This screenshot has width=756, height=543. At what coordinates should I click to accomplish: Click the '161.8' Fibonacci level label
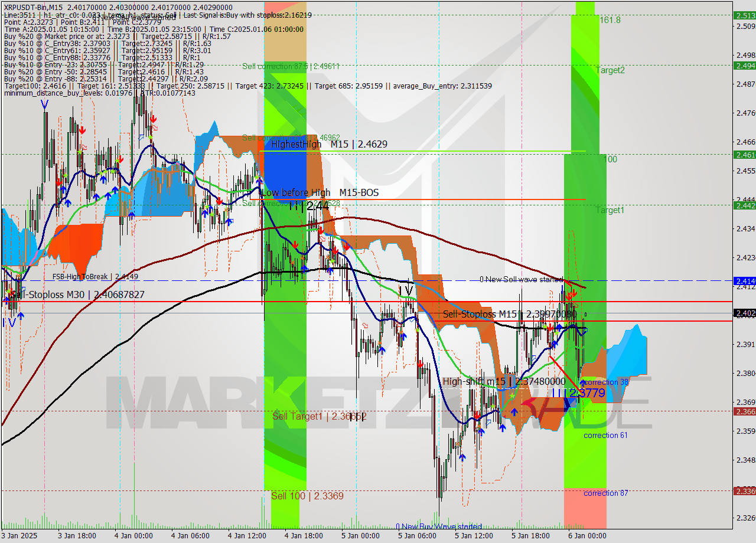pyautogui.click(x=610, y=20)
